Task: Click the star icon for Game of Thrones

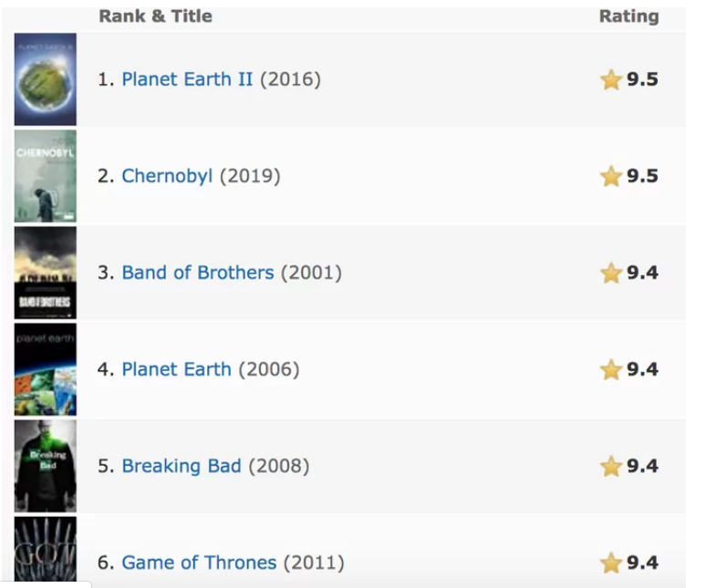Action: click(x=611, y=562)
